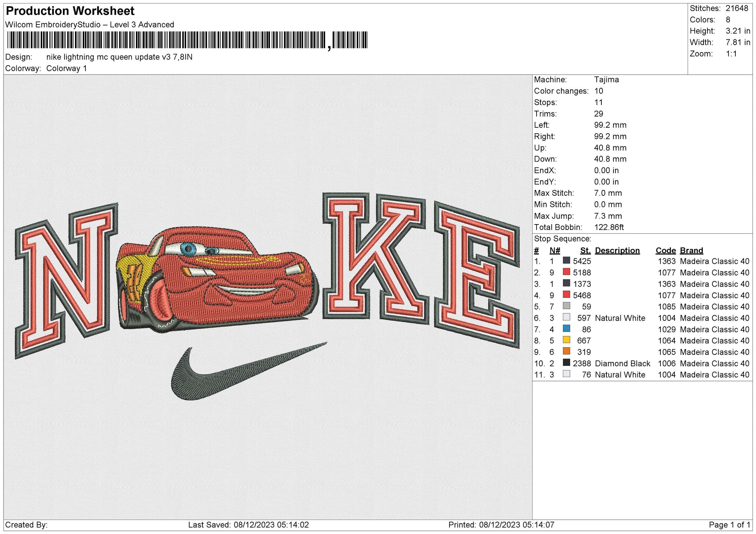Click thread code 1029 in row 7
The height and width of the screenshot is (534, 756).
[667, 329]
